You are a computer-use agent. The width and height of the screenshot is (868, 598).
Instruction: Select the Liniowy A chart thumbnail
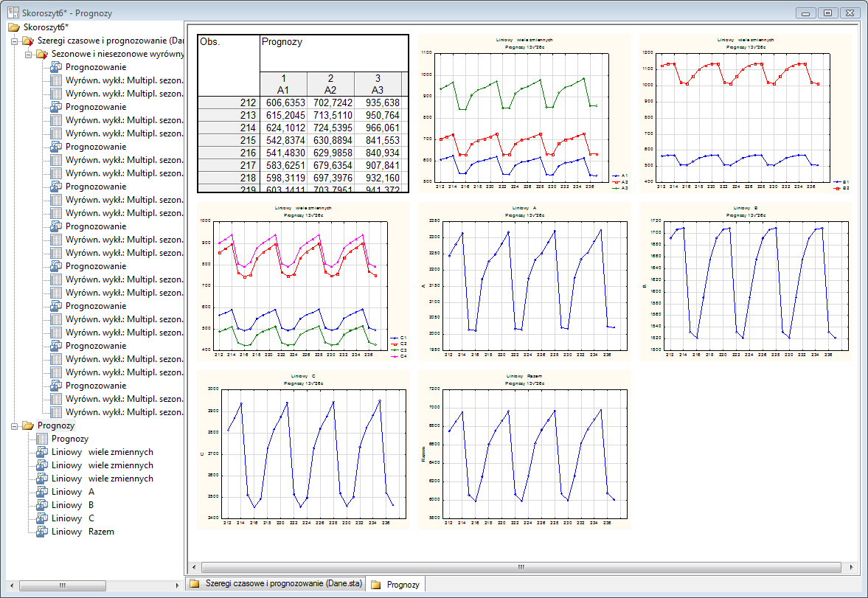coord(524,281)
